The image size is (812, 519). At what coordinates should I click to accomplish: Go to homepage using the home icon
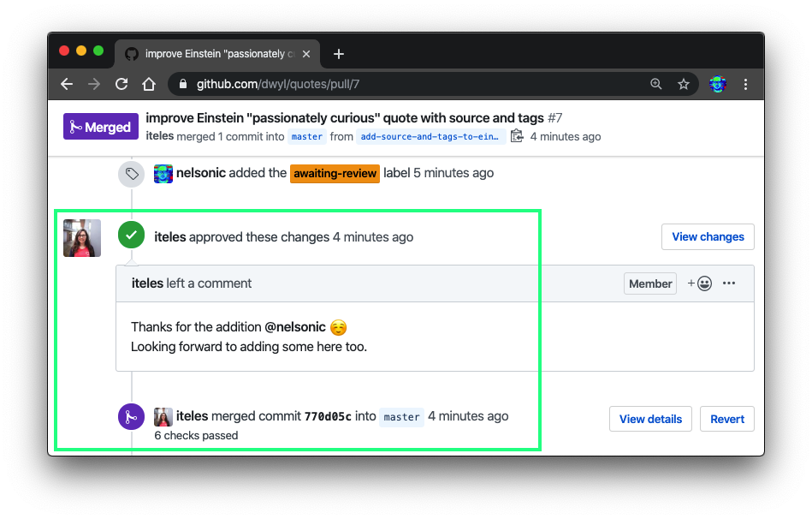[x=149, y=84]
